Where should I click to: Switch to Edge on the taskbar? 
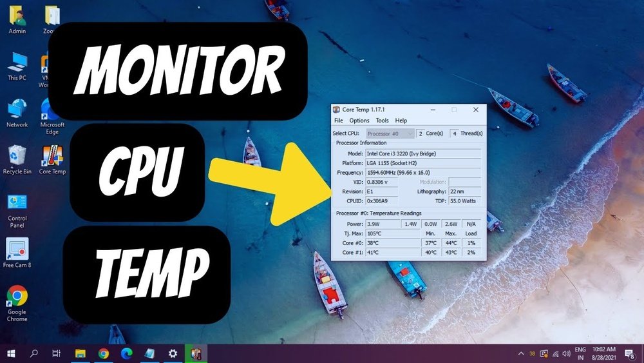pyautogui.click(x=126, y=353)
